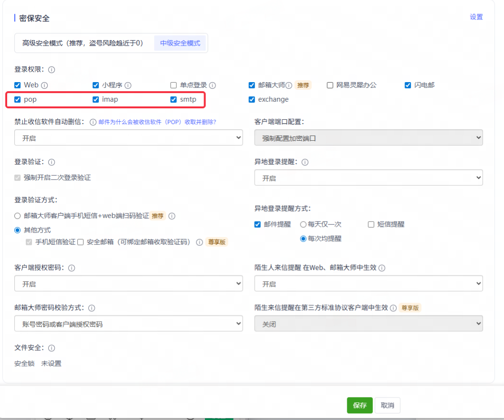Screen dimensions: 504x420
Task: Switch to 高级安全模式 tab
Action: pyautogui.click(x=83, y=43)
